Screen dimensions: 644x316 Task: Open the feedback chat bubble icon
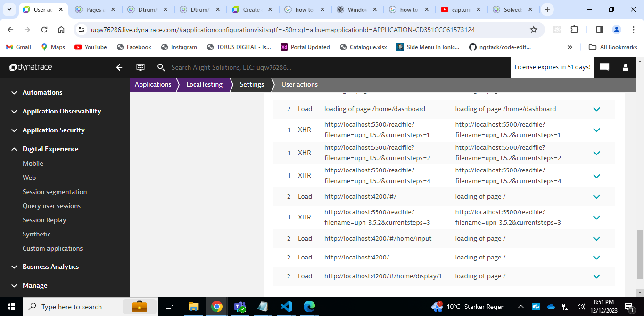604,67
